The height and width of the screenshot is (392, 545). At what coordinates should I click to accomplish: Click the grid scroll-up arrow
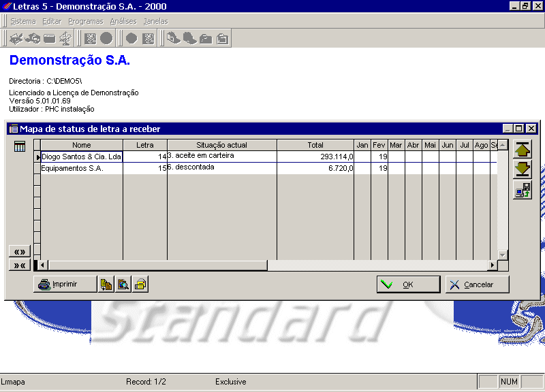[503, 145]
